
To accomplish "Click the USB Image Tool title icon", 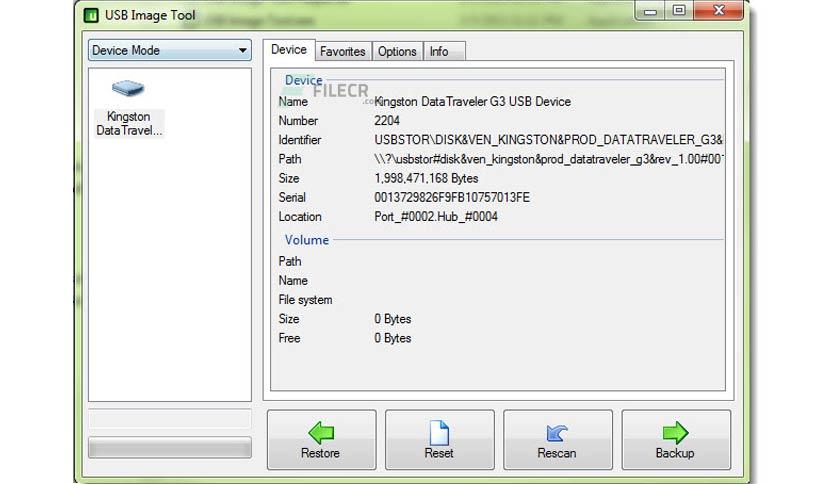I will point(91,15).
